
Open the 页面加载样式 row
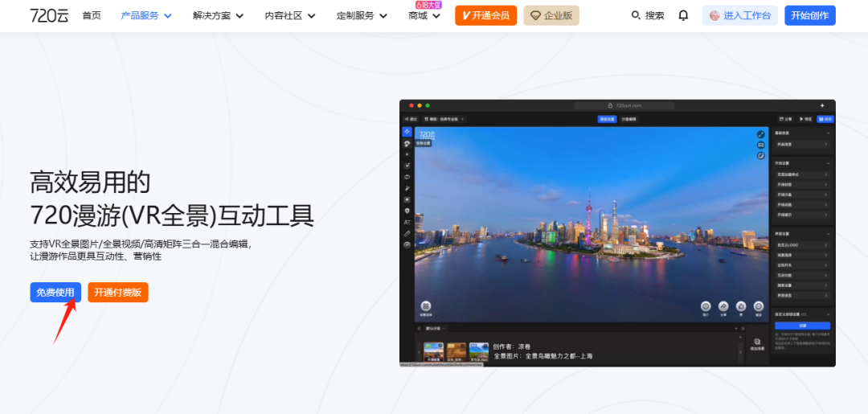click(803, 174)
